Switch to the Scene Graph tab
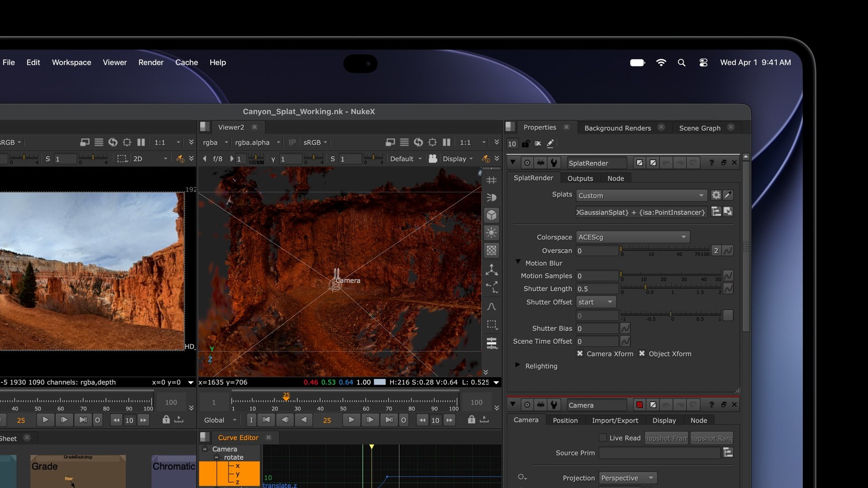 [x=699, y=128]
